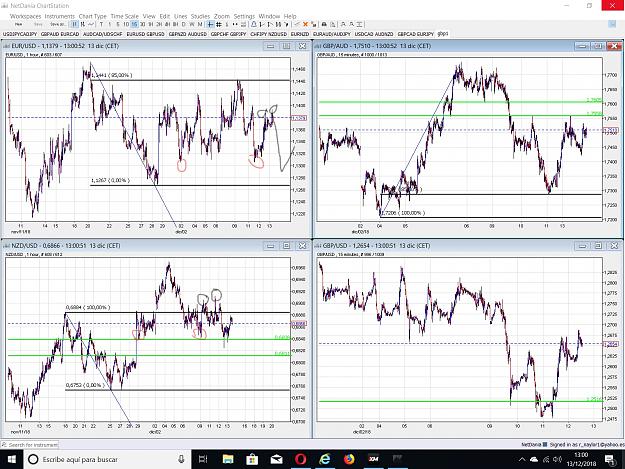Switch to EURUSD GBPUSD workspace tab
The image size is (625, 469).
pos(145,34)
